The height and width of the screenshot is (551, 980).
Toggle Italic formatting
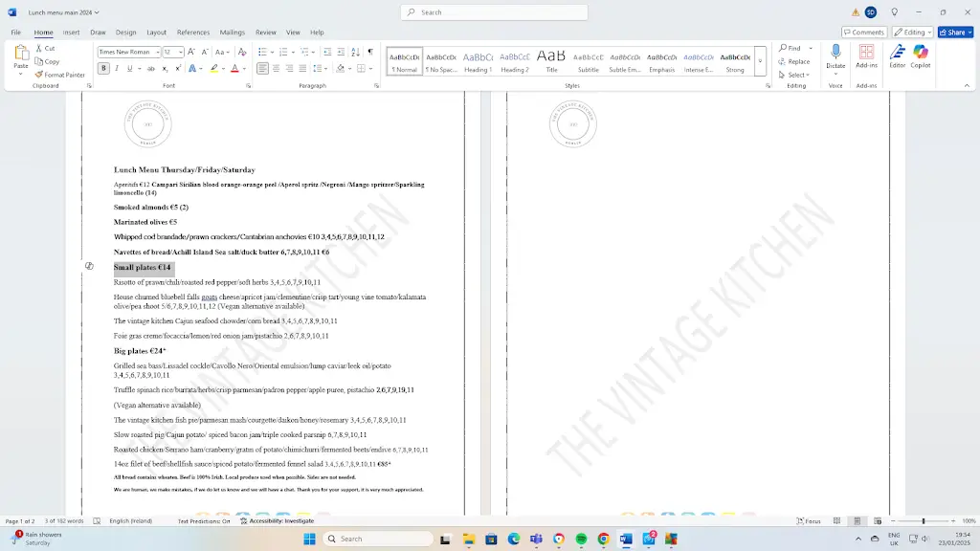coord(117,68)
